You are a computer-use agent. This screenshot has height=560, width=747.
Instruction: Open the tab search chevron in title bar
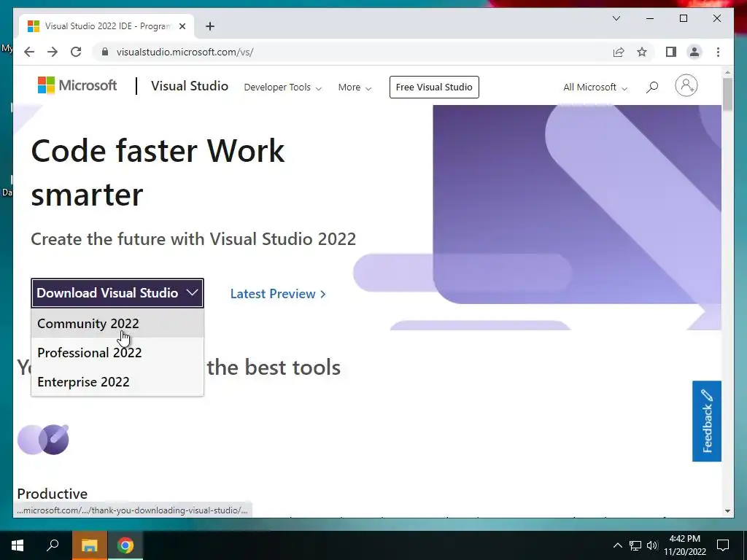tap(616, 18)
